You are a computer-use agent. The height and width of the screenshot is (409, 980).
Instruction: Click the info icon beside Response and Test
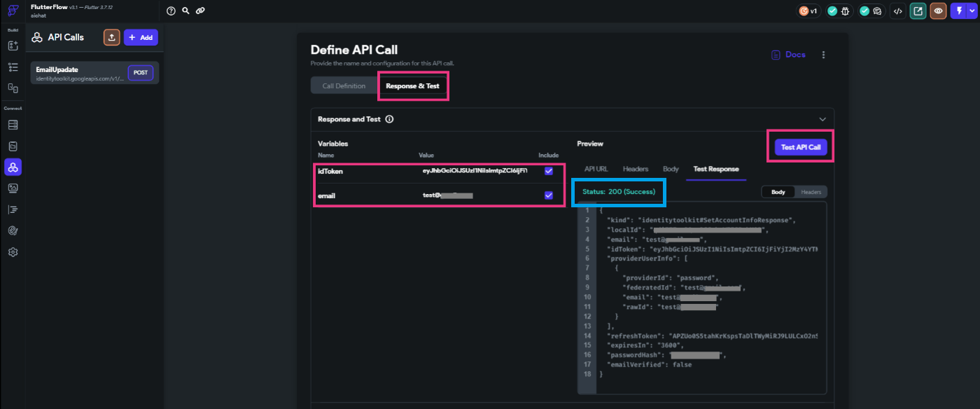(x=389, y=119)
